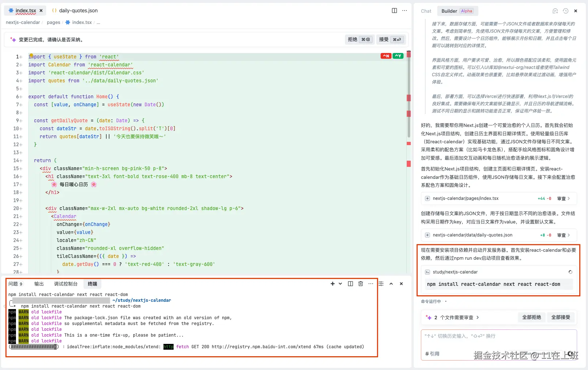Open the 输出 output tab
Screen dimensions: 588x370
point(39,284)
